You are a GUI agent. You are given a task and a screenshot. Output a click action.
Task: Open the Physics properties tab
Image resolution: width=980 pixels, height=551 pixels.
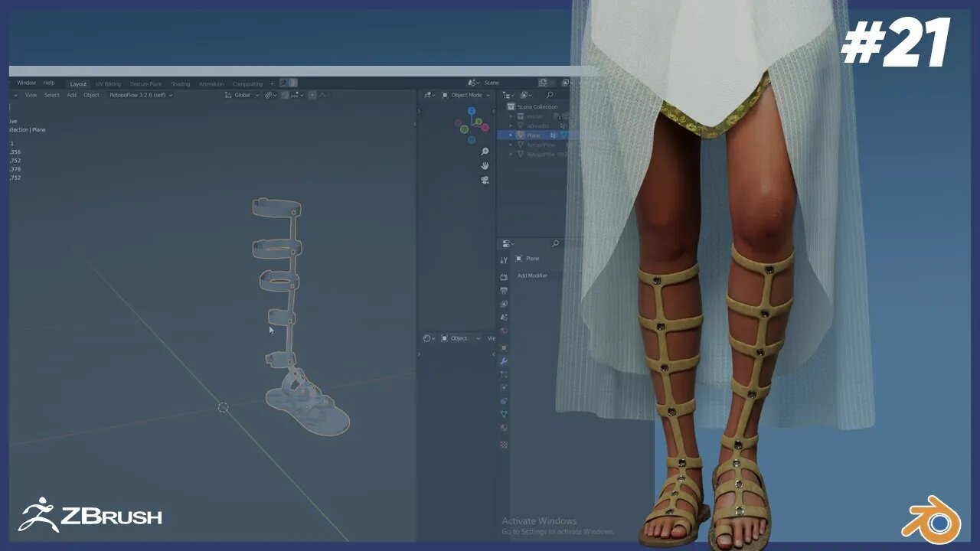504,387
